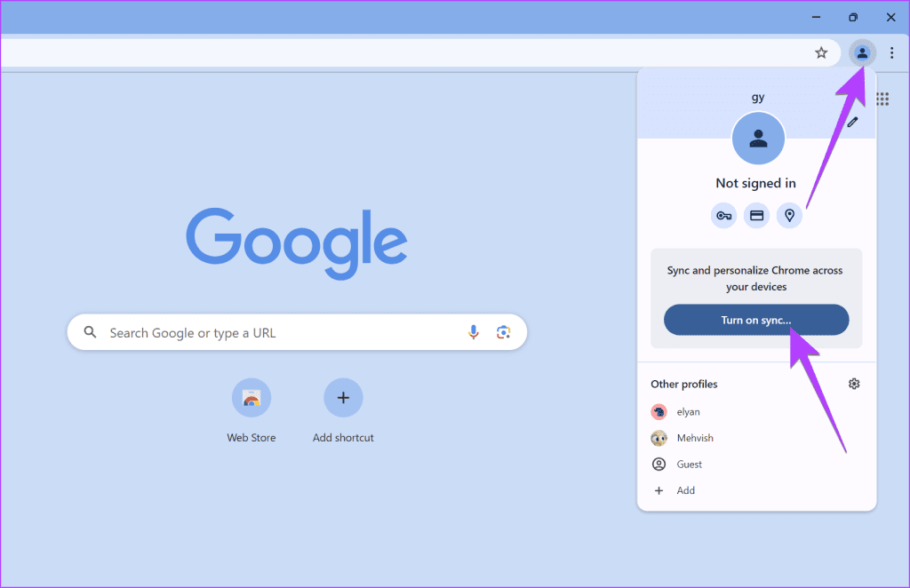Switch to elyan profile
Image resolution: width=910 pixels, height=588 pixels.
point(756,412)
